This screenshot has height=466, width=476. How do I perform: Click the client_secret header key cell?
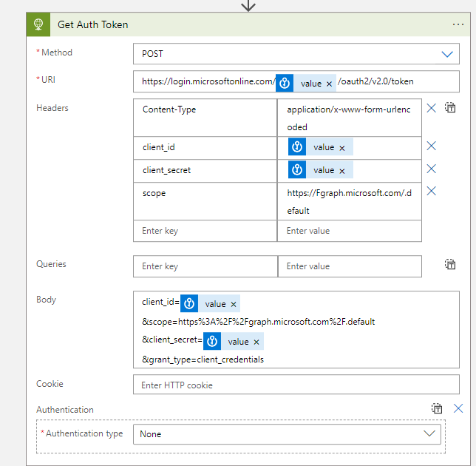[205, 171]
